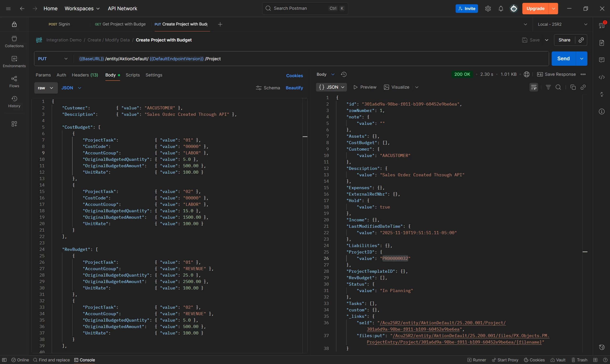Switch to the Get Project with Budget tab
Image resolution: width=610 pixels, height=364 pixels.
tap(120, 24)
